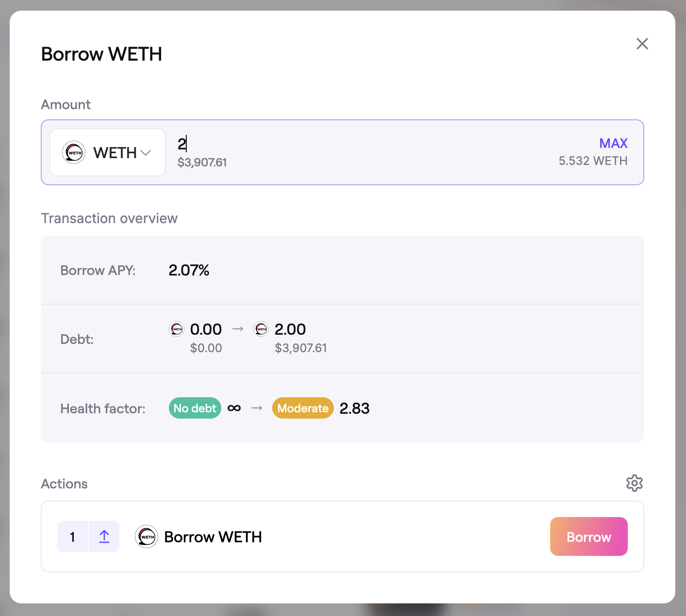Click the upward arrow icon in Actions
The width and height of the screenshot is (686, 616).
click(x=104, y=536)
